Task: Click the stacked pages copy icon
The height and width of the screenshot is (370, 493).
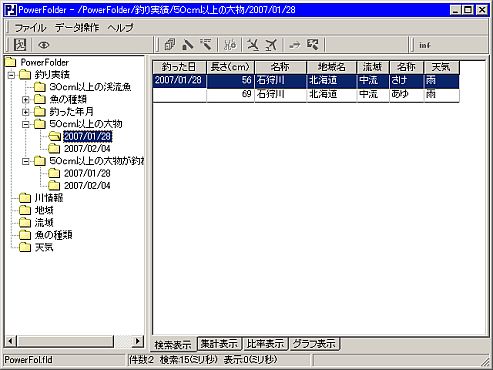Action: click(x=170, y=45)
